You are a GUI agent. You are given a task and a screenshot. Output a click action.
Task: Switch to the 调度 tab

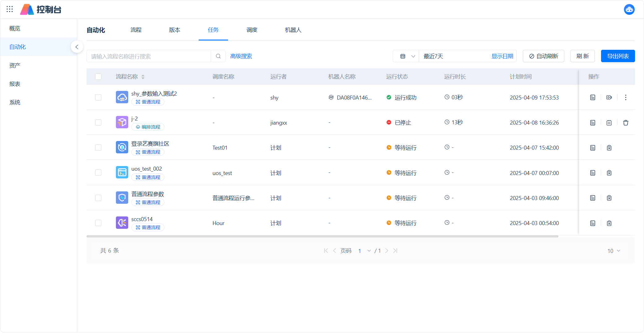[x=252, y=30]
